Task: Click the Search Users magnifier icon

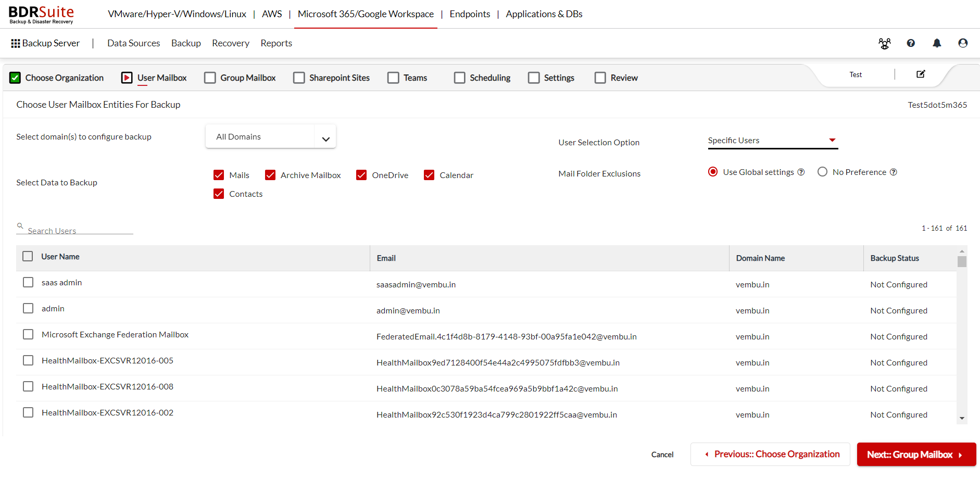Action: click(20, 226)
